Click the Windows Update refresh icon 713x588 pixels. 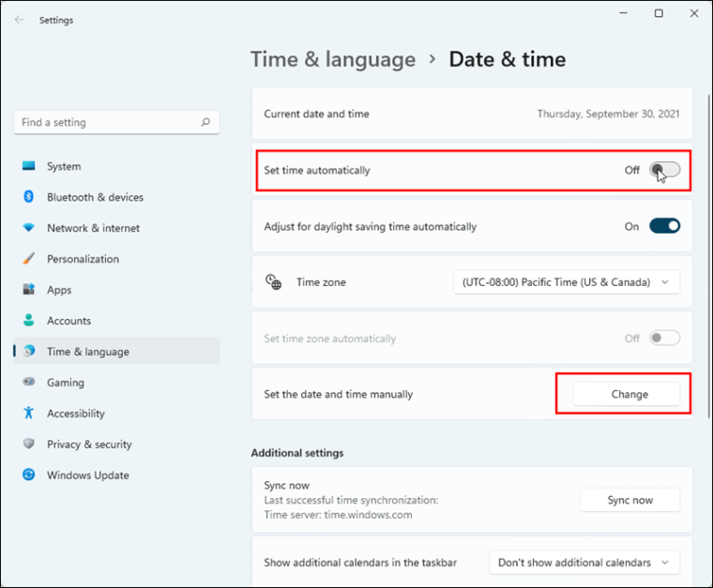coord(29,475)
